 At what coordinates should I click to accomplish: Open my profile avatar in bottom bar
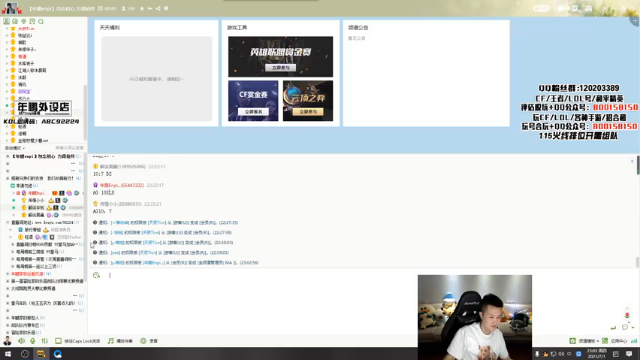7,340
